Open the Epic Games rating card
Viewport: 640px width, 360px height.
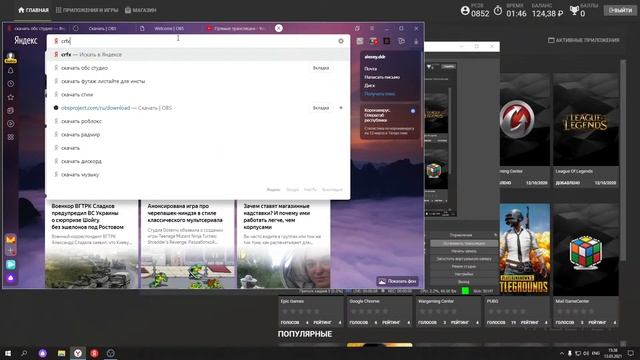311,312
